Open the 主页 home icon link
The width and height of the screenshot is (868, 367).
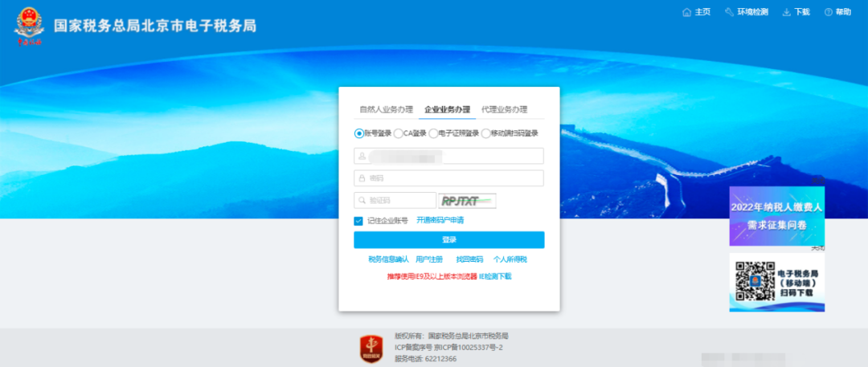click(696, 12)
